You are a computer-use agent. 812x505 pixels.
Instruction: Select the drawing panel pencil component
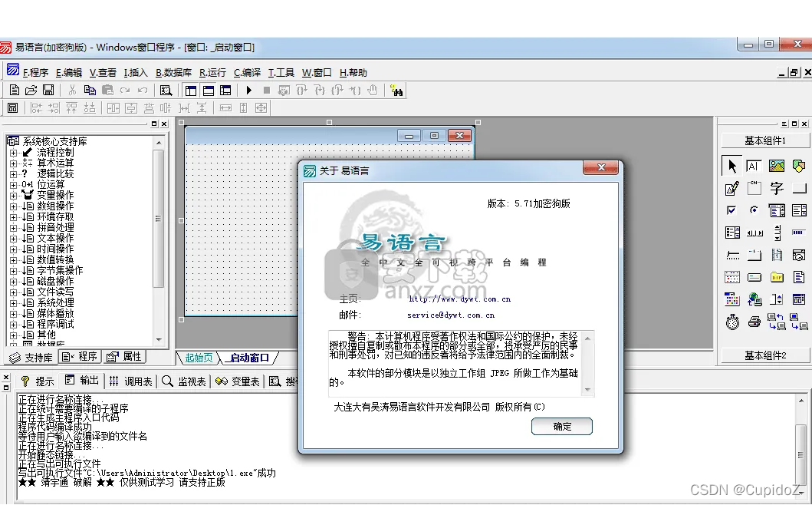[731, 188]
